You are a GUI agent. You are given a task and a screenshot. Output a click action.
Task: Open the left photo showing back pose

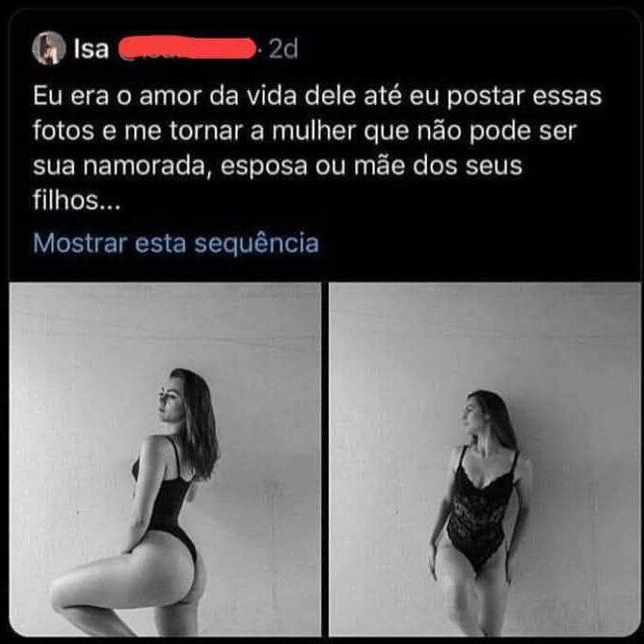click(165, 459)
